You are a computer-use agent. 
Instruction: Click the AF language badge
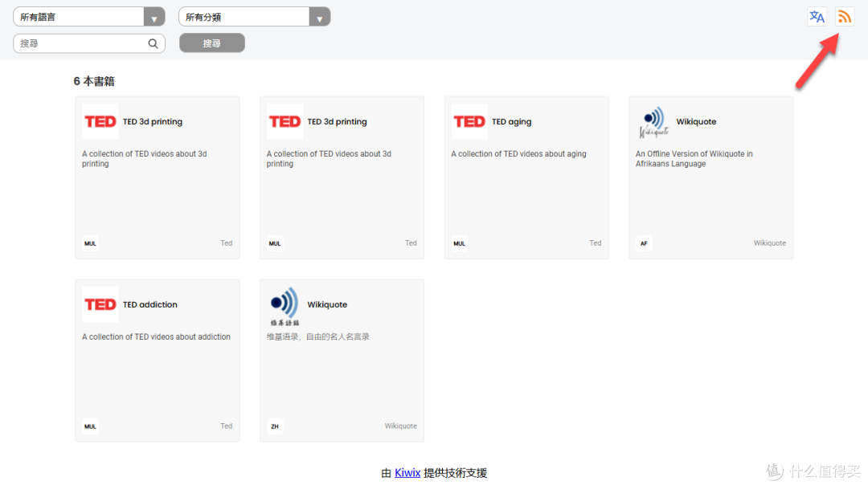click(644, 243)
